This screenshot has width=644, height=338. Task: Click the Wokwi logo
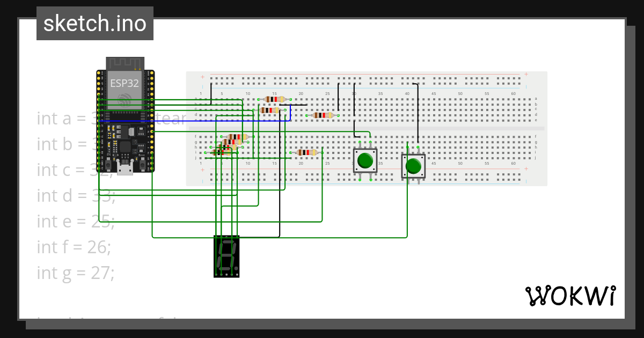tap(572, 295)
